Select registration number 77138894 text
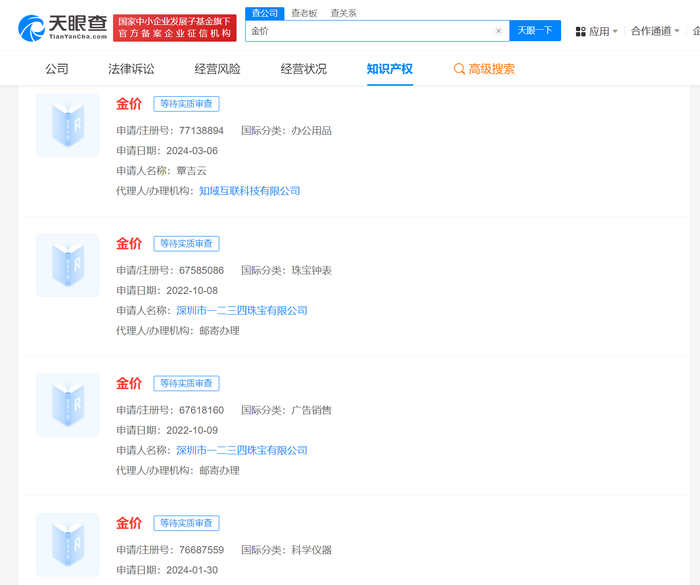 coord(201,130)
